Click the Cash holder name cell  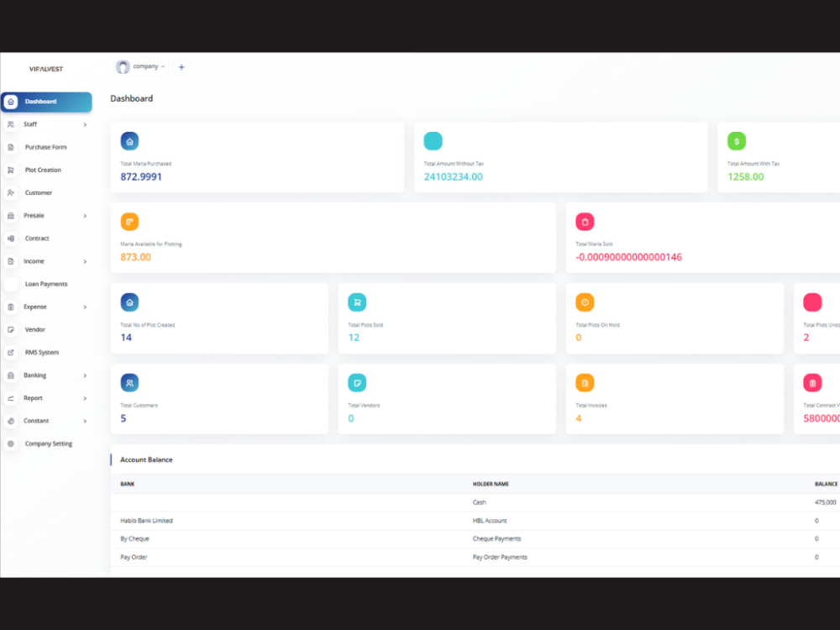click(x=480, y=502)
